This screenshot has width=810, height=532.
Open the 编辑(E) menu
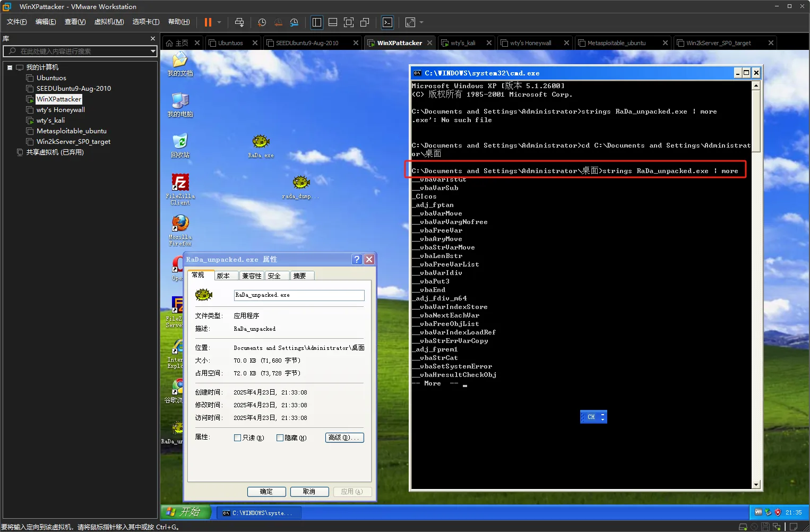point(46,22)
